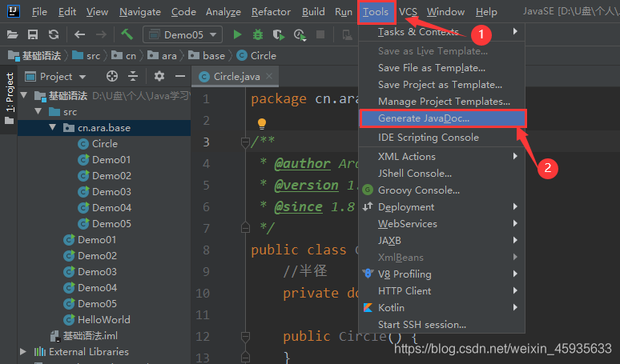Click the IntelliJ IDEA logo icon

pos(14,11)
